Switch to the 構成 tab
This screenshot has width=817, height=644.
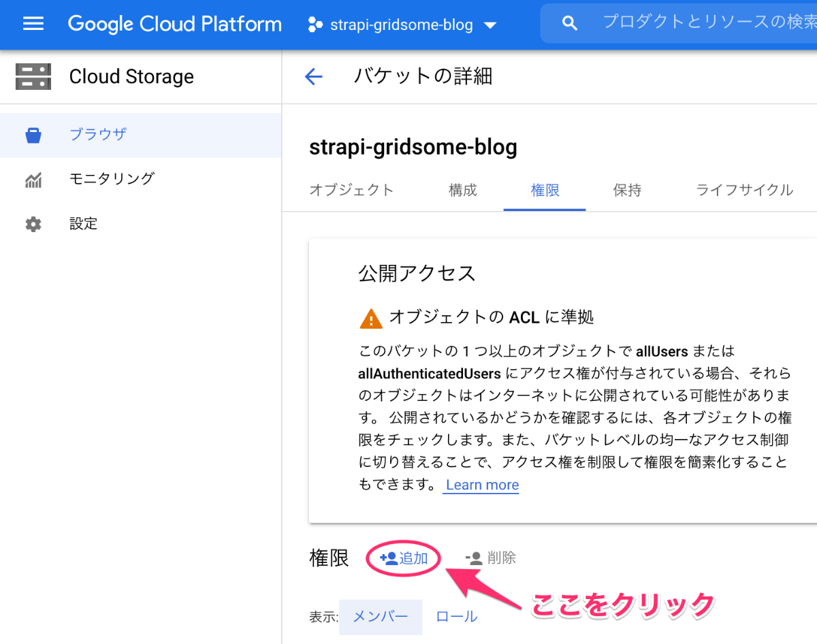(463, 190)
